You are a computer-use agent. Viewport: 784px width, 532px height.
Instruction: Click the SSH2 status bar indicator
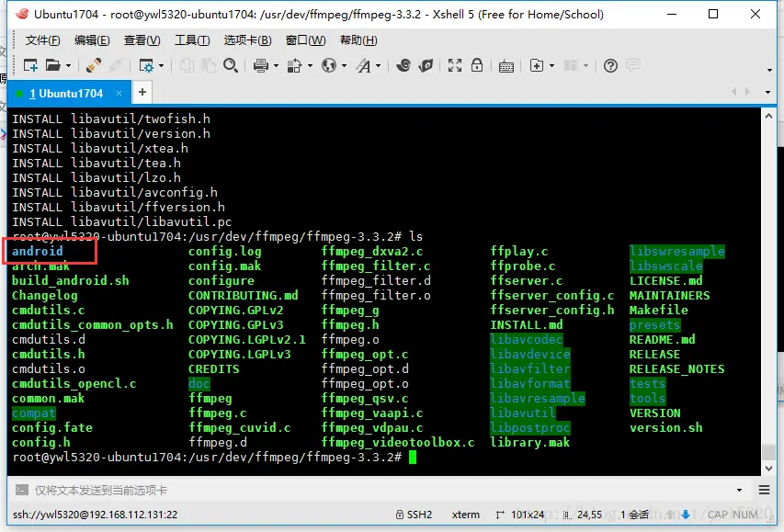click(414, 515)
